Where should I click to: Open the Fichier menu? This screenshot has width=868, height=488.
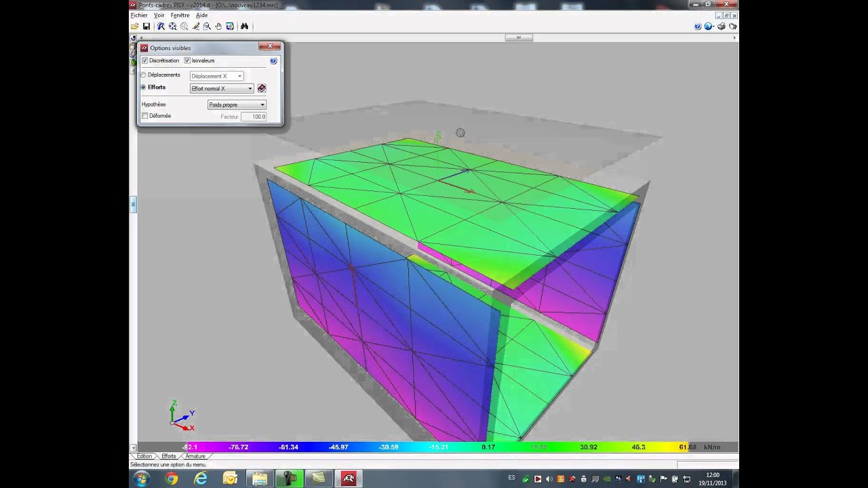139,15
